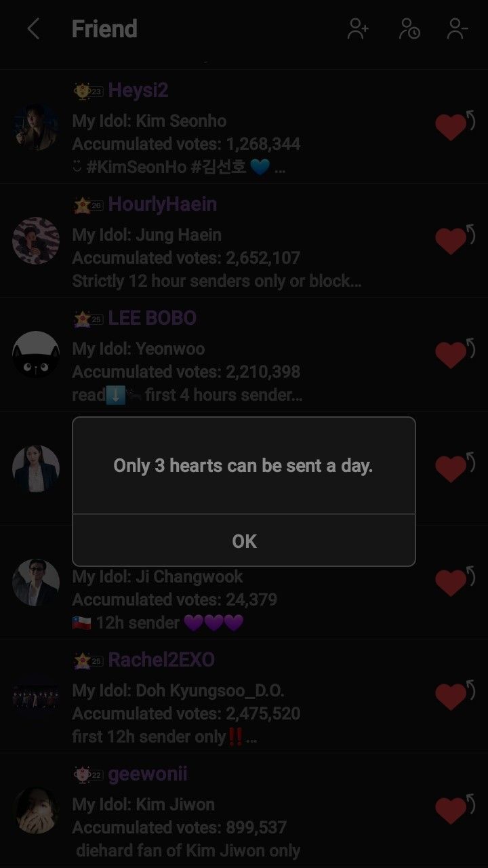
Task: Tap LEE BOBO's black cat avatar
Action: click(x=36, y=355)
